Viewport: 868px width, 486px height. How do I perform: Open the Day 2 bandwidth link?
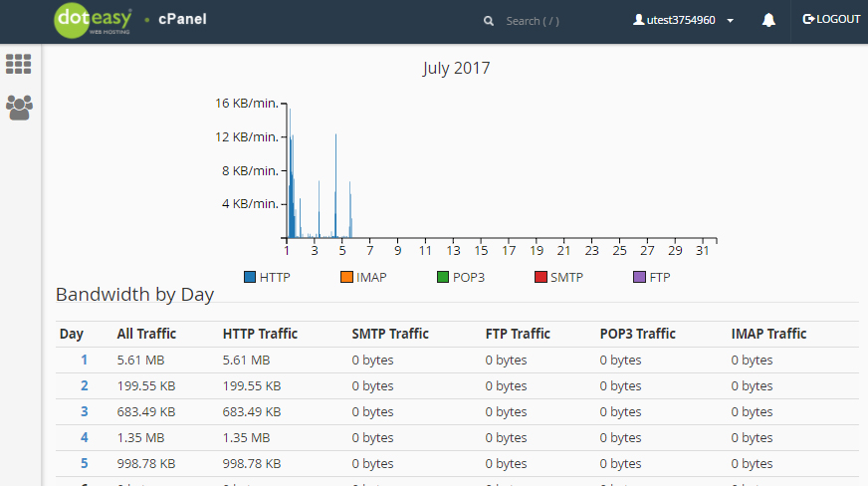(x=85, y=386)
